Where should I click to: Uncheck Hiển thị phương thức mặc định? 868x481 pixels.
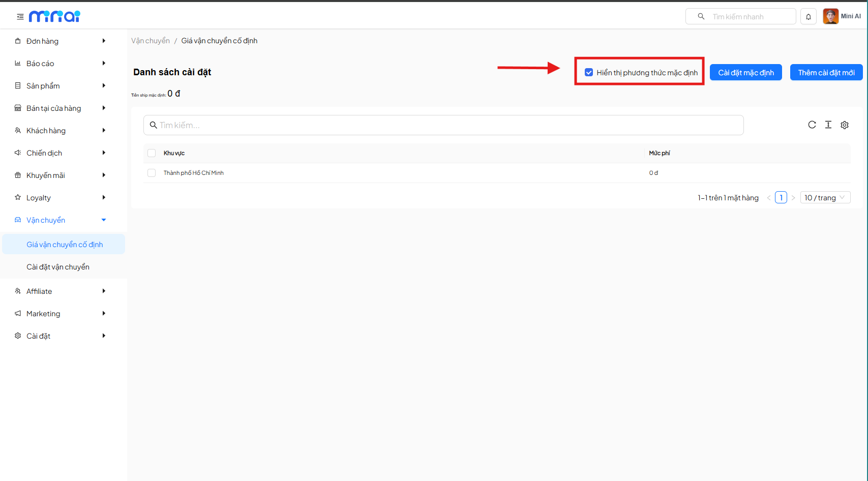tap(589, 73)
